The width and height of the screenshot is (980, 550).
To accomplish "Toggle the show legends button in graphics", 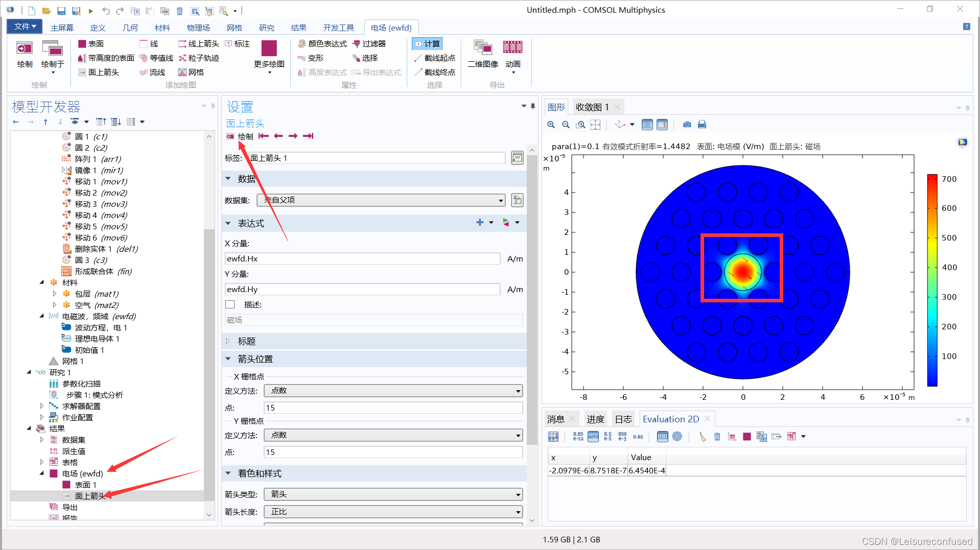I will pyautogui.click(x=662, y=125).
